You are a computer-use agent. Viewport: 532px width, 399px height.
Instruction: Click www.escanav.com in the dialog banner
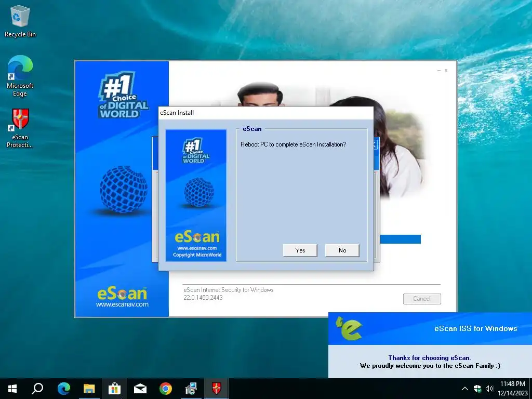point(197,248)
